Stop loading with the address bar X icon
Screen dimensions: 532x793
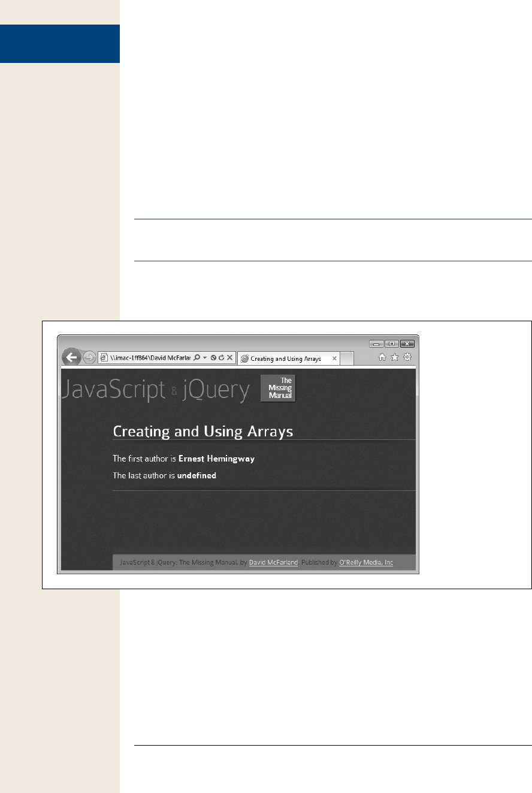coord(229,358)
